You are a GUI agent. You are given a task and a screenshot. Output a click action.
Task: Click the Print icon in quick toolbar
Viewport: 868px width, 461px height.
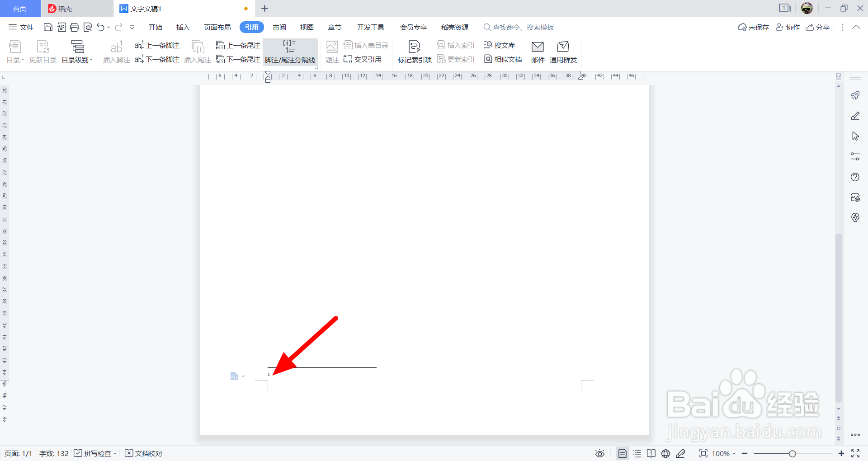75,27
